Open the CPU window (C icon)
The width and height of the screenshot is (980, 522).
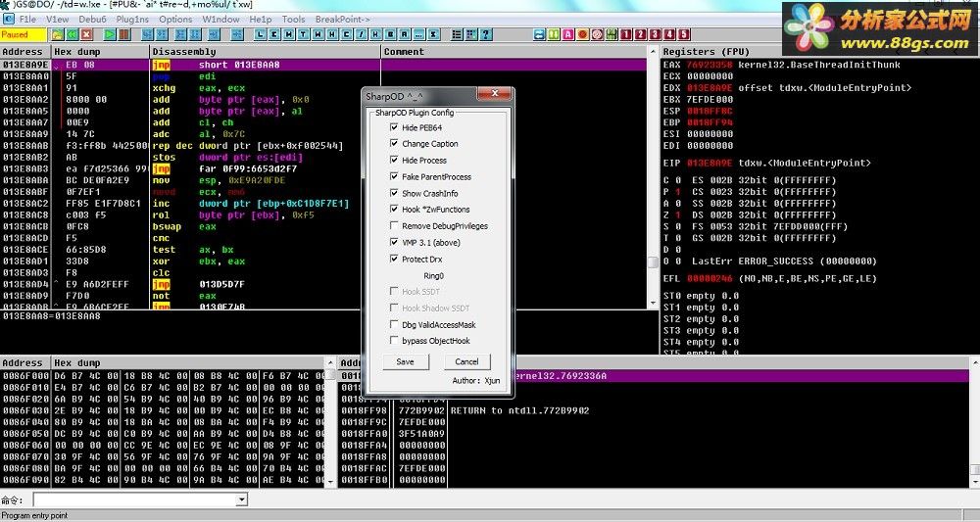pyautogui.click(x=346, y=34)
